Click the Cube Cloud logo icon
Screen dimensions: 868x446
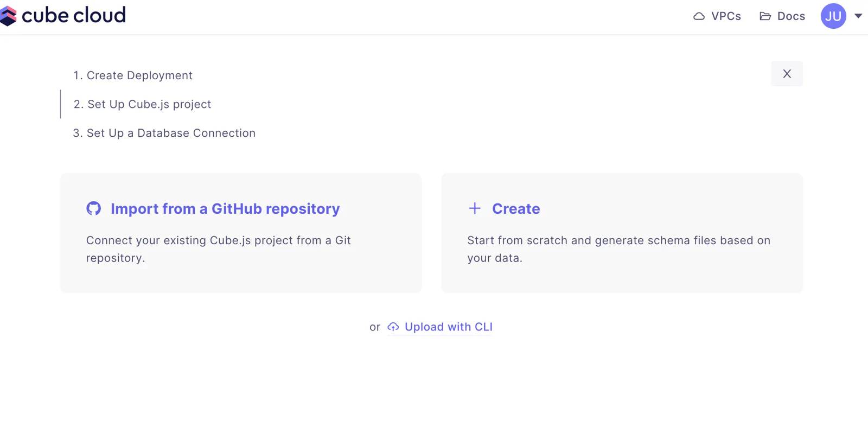[x=8, y=16]
